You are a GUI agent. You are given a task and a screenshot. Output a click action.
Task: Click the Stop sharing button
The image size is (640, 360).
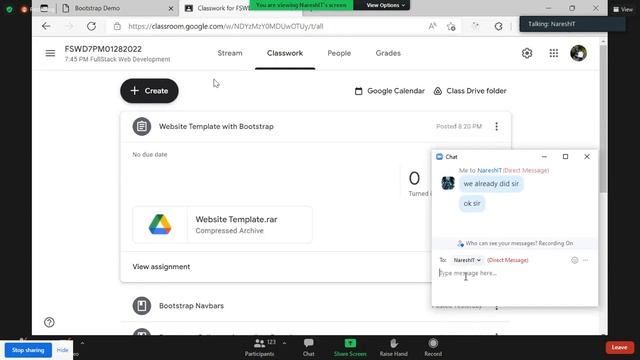pyautogui.click(x=28, y=350)
